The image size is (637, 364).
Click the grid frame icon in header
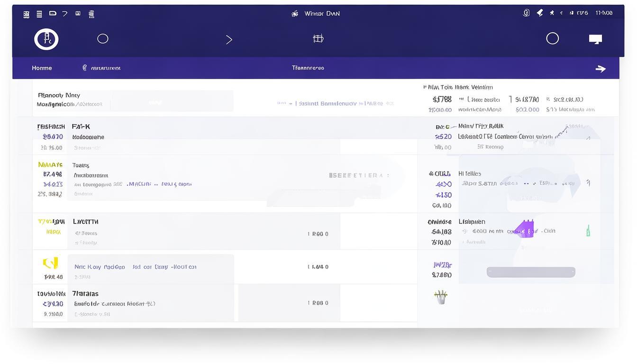tap(318, 39)
